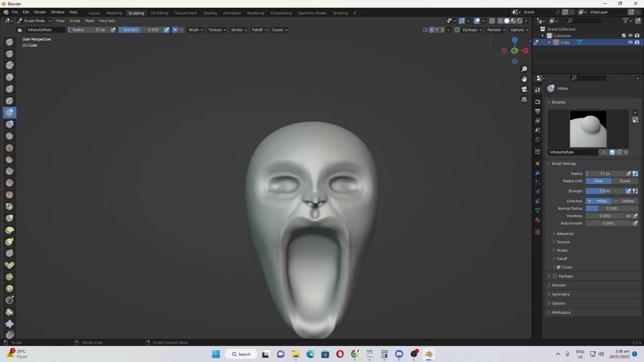
Task: Select the Clay Strips brush tool
Action: [10, 77]
